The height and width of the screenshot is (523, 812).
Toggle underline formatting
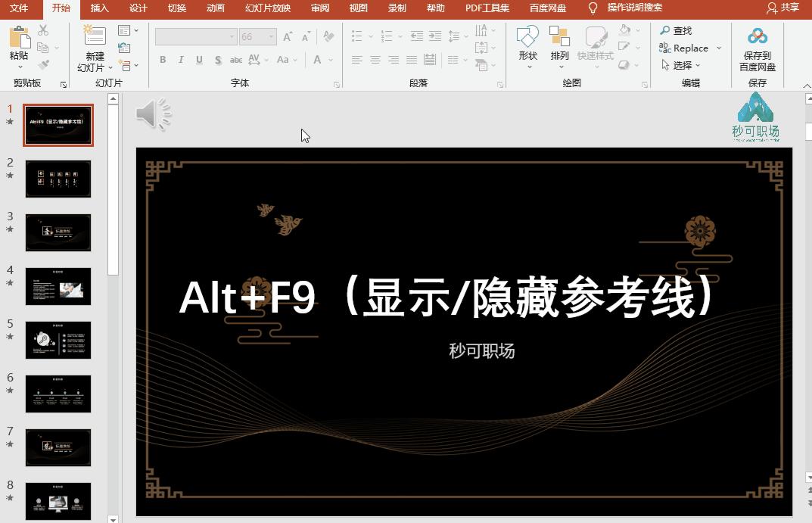[x=198, y=59]
